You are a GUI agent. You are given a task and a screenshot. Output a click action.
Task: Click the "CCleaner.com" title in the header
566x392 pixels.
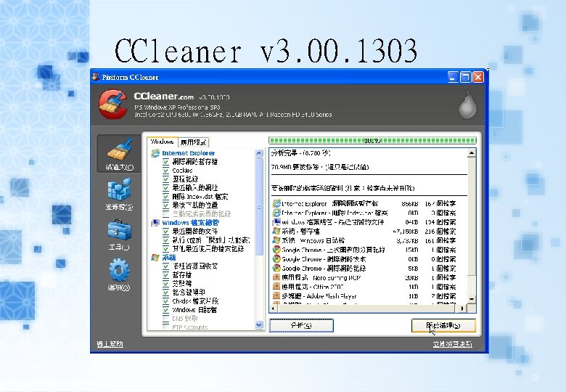163,97
